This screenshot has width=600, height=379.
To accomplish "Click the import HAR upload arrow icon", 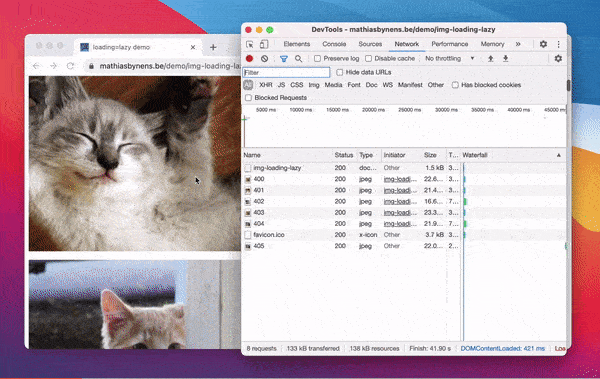I will [x=491, y=59].
